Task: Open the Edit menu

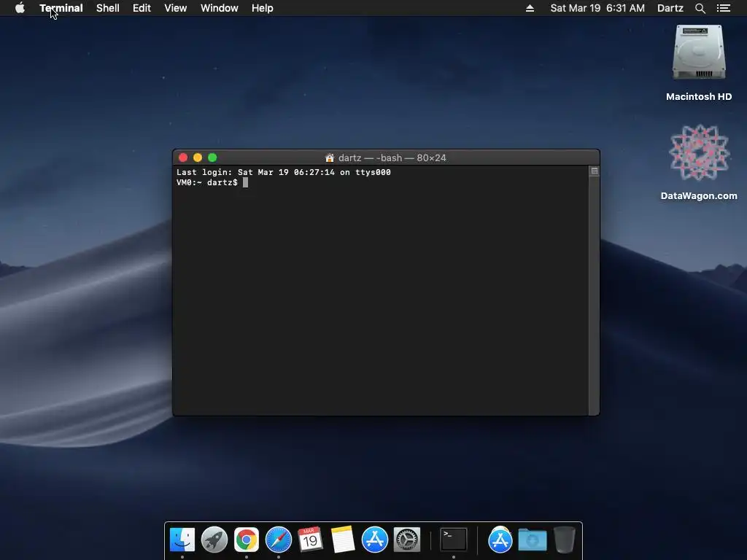Action: click(x=142, y=8)
